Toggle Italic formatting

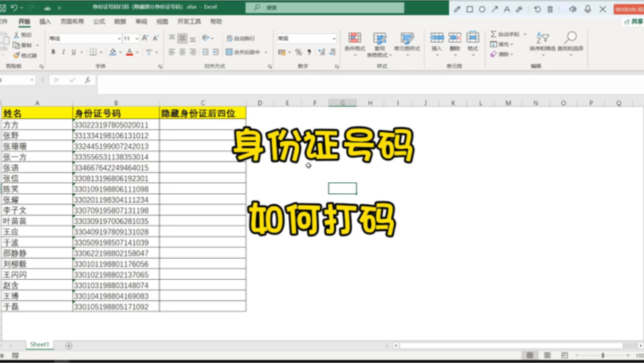(x=63, y=52)
